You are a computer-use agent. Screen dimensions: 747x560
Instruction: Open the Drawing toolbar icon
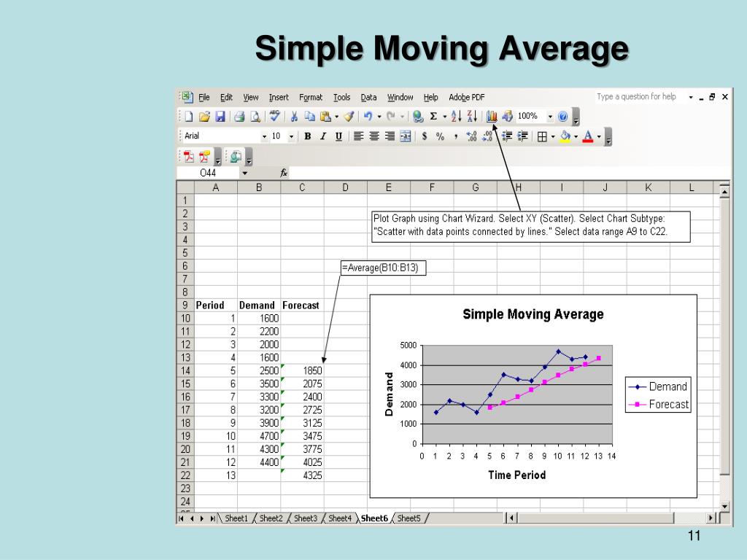point(508,116)
